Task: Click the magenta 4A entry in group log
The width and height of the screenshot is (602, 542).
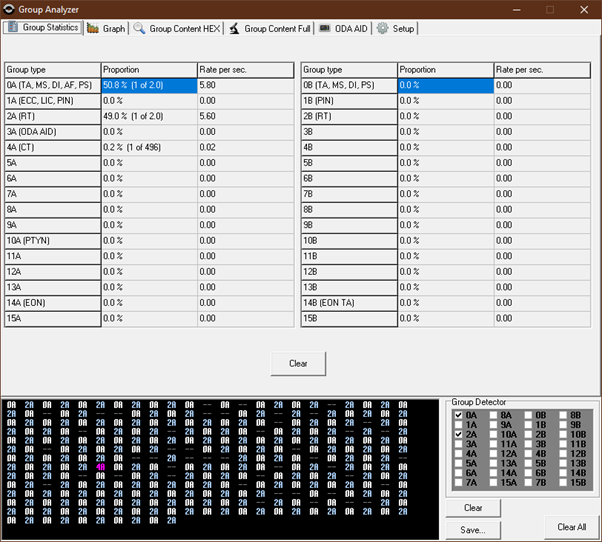Action: click(x=101, y=466)
